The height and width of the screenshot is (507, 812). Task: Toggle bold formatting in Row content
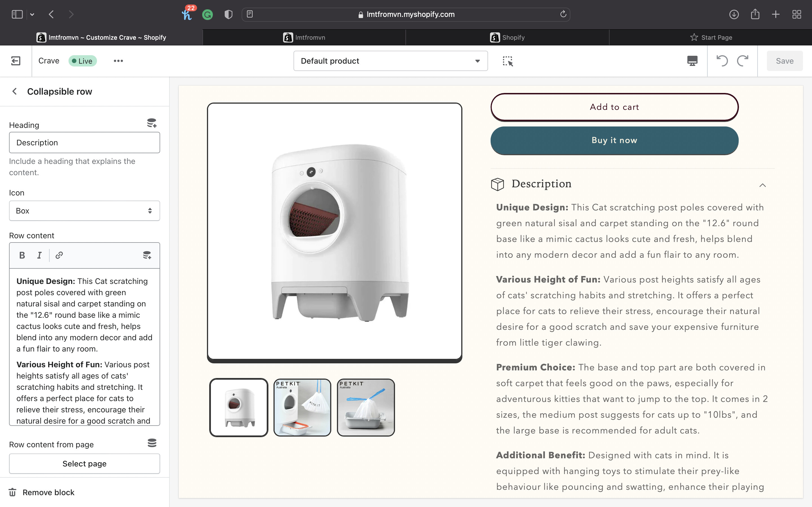22,255
